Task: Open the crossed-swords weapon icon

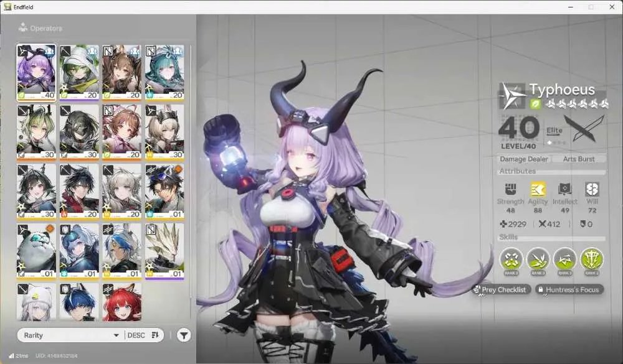Action: (x=584, y=129)
